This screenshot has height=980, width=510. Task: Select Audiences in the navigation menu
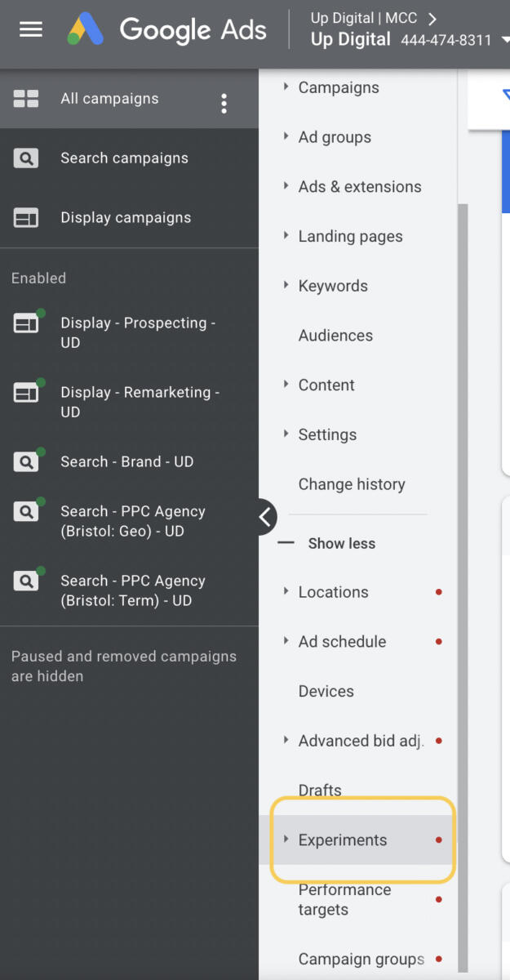coord(335,335)
